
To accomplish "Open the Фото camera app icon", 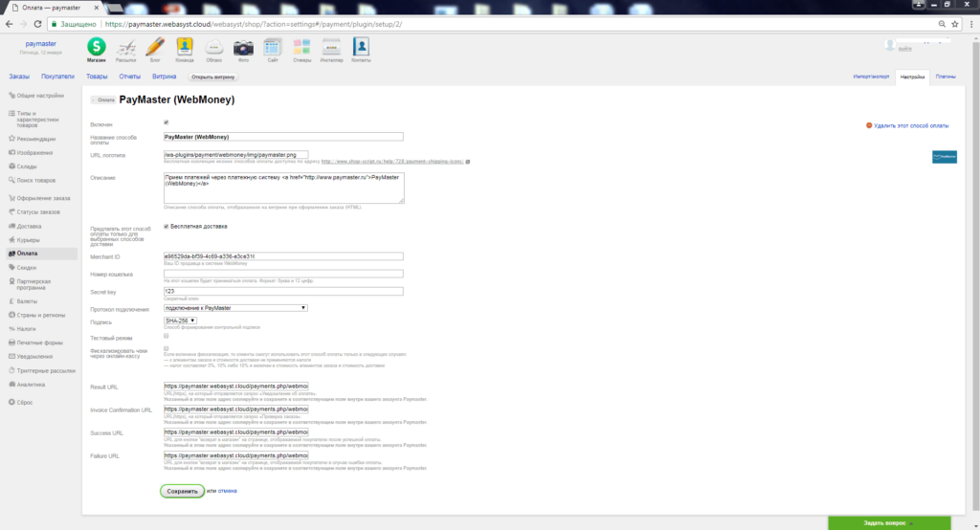I will click(243, 50).
